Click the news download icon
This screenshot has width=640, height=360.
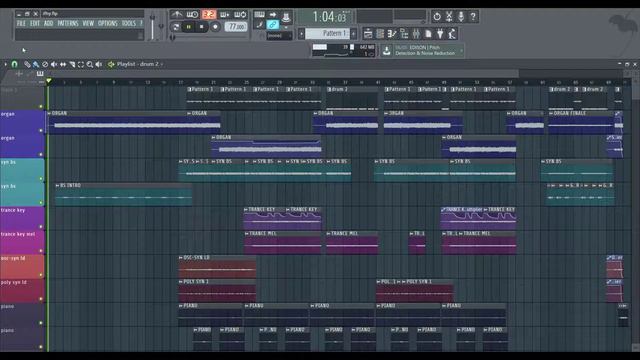tap(387, 51)
